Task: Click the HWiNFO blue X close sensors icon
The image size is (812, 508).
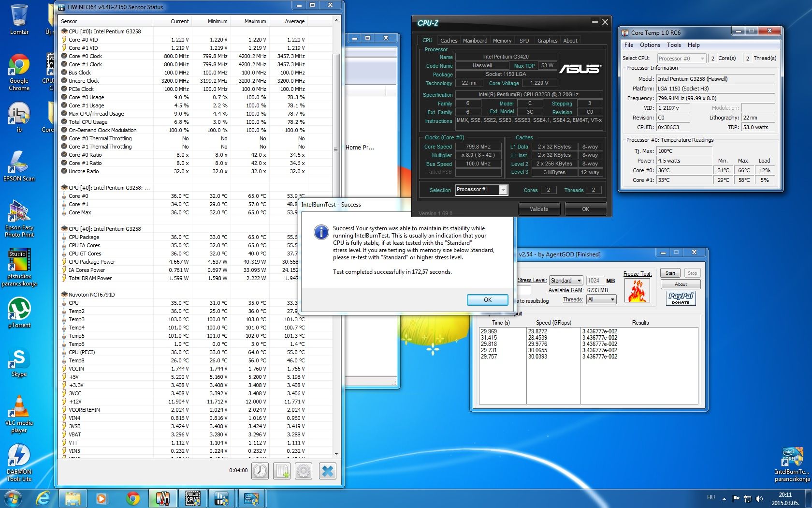Action: click(327, 471)
